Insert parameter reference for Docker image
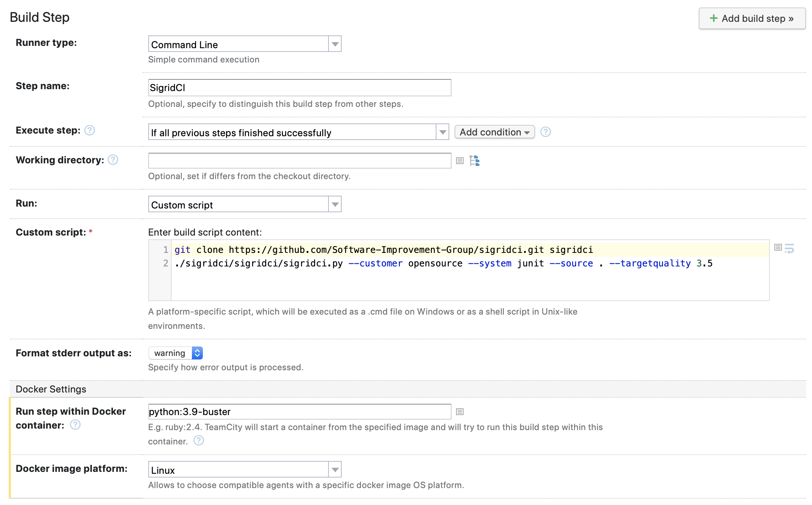The width and height of the screenshot is (812, 505). [x=460, y=412]
